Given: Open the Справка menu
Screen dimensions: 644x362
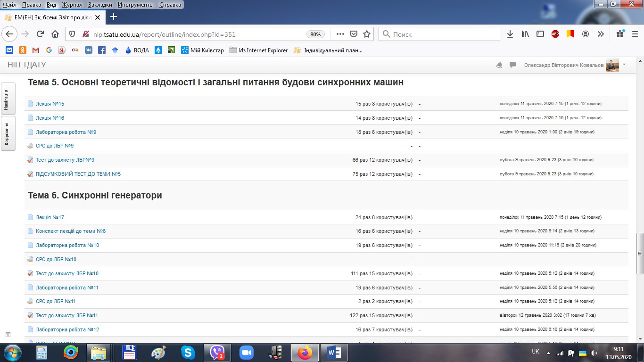Looking at the screenshot, I should [169, 5].
